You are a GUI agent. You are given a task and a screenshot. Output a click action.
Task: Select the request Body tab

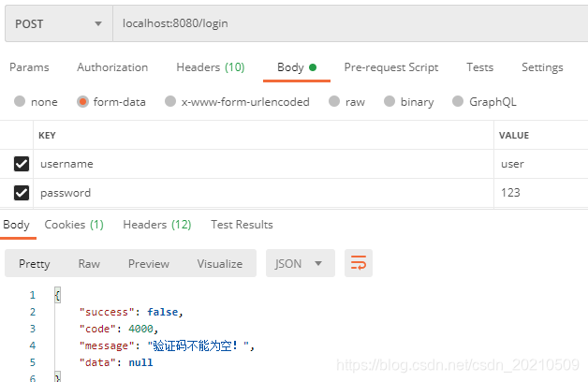[x=297, y=67]
